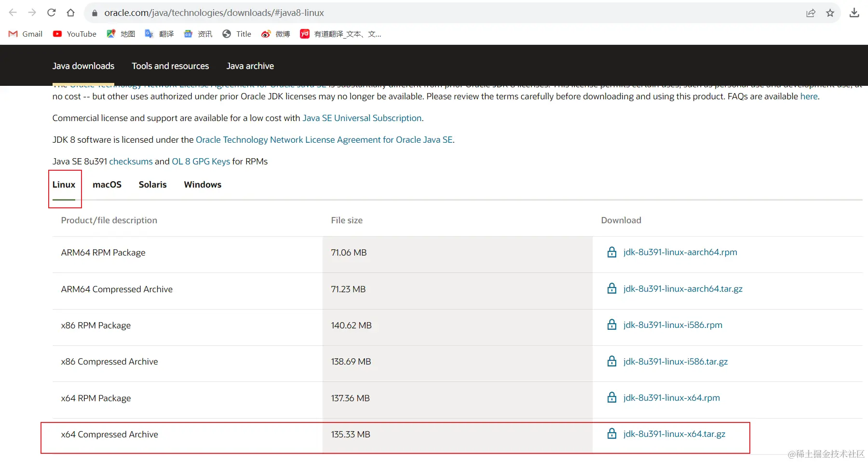Open Java archive menu item
Viewport: 868px width, 462px height.
point(250,66)
